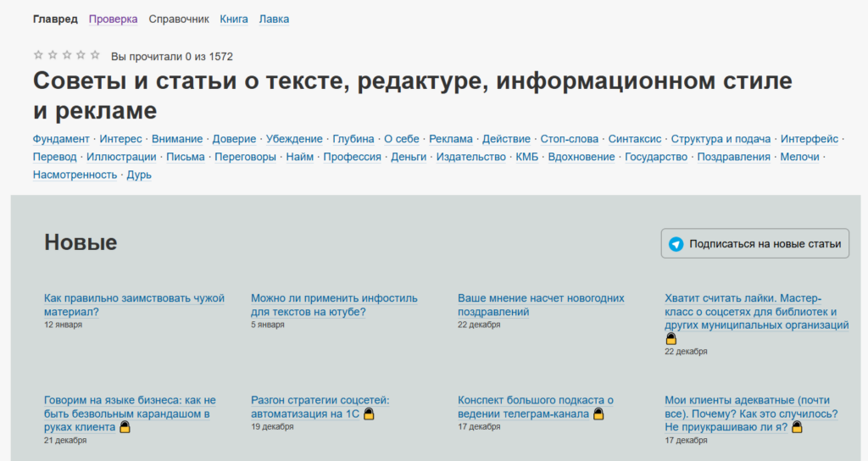Viewport: 868px width, 461px height.
Task: Go to the Переговоры topic
Action: 245,157
